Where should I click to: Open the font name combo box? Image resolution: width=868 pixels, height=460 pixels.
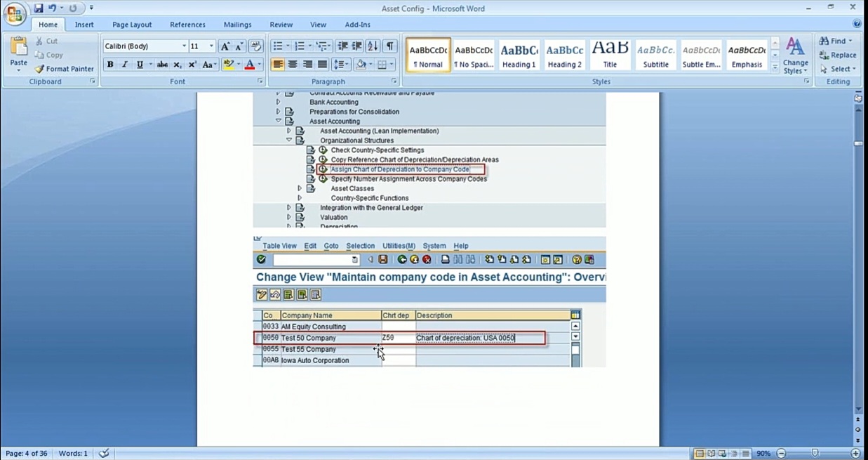145,46
